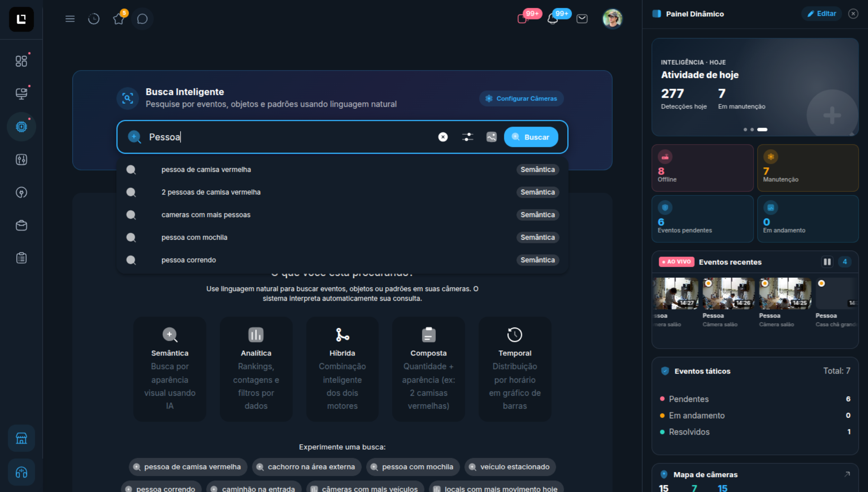
Task: Select the 'cachorro na área externa' chip
Action: click(307, 467)
